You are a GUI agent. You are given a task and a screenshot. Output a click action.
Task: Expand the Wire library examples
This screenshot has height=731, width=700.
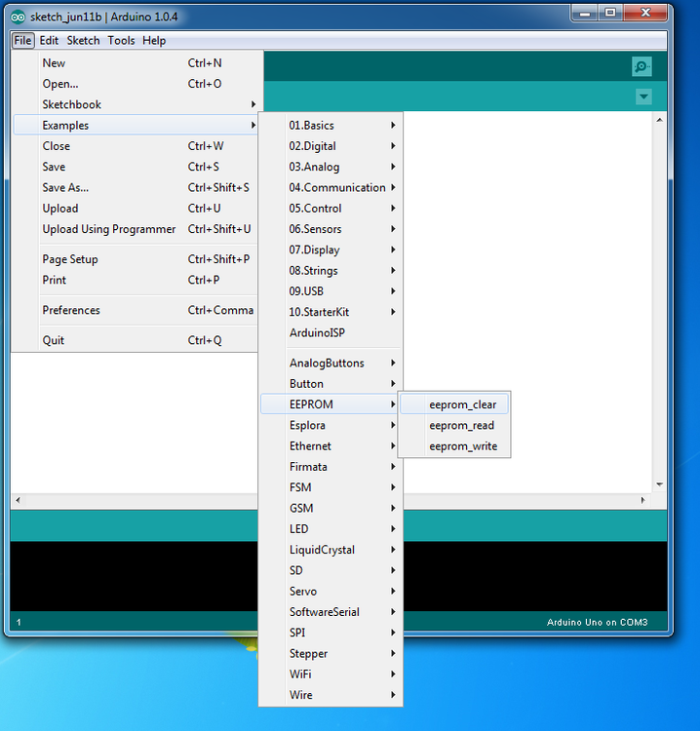(331, 695)
